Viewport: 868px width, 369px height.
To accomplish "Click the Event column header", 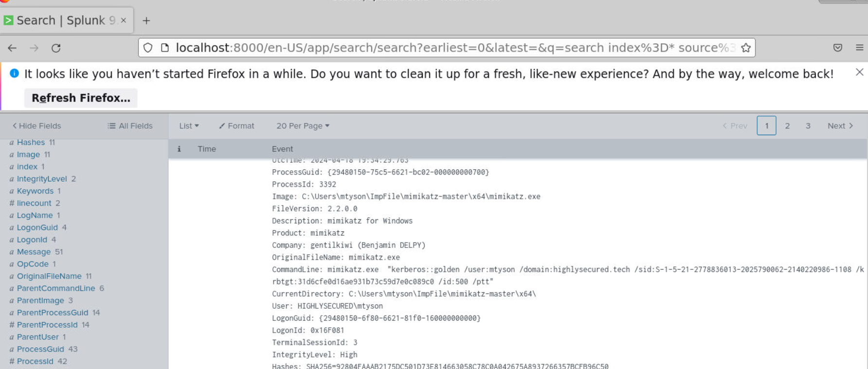I will [283, 149].
